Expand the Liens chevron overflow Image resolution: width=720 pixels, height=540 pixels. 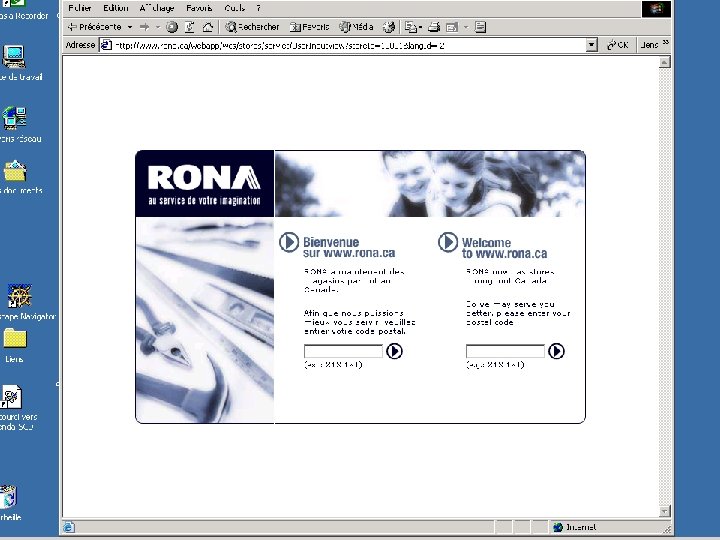(666, 43)
